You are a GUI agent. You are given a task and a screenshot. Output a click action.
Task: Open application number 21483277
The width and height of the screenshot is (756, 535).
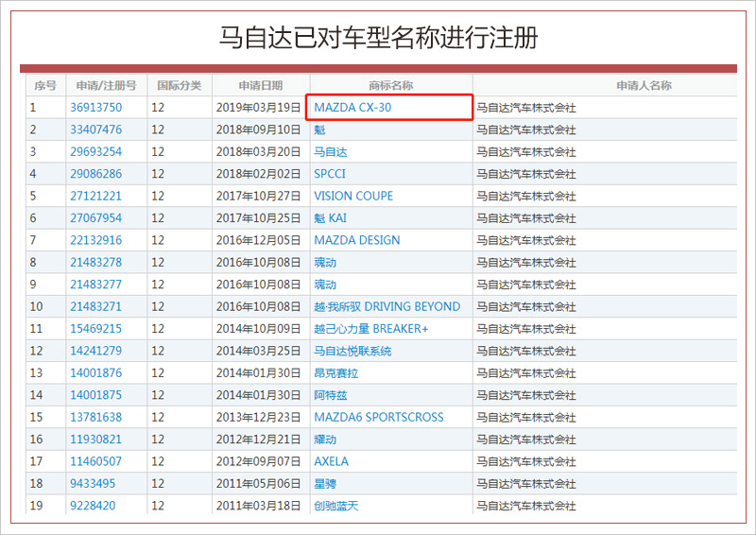(96, 285)
